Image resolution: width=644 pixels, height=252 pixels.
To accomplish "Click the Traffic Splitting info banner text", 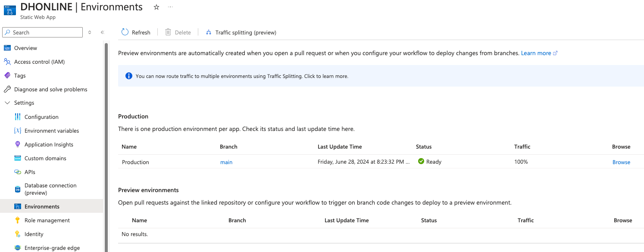I will click(242, 76).
